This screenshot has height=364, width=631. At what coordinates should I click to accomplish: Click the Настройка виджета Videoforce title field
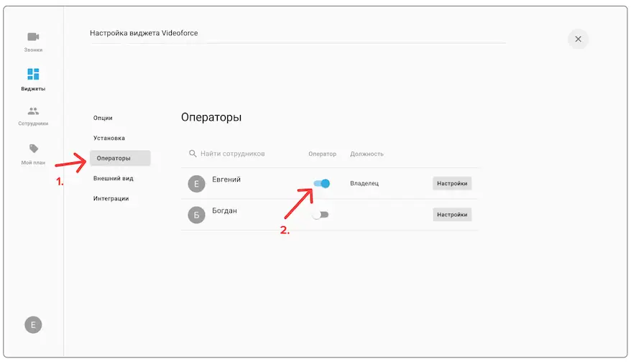point(287,33)
